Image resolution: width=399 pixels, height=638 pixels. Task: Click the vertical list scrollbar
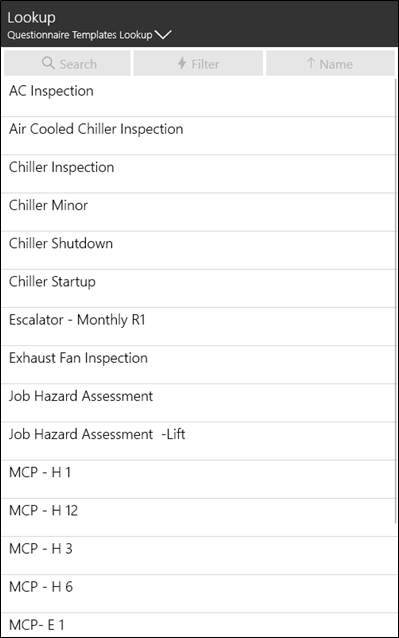pyautogui.click(x=396, y=301)
